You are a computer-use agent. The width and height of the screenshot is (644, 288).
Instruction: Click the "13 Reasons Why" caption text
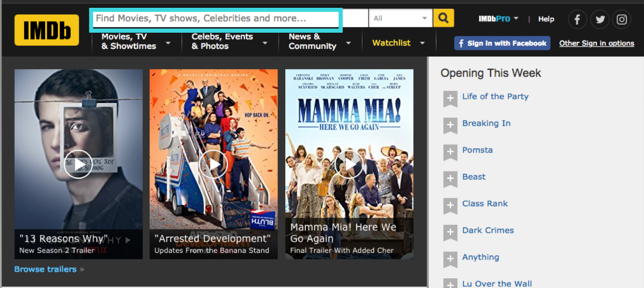coord(64,239)
